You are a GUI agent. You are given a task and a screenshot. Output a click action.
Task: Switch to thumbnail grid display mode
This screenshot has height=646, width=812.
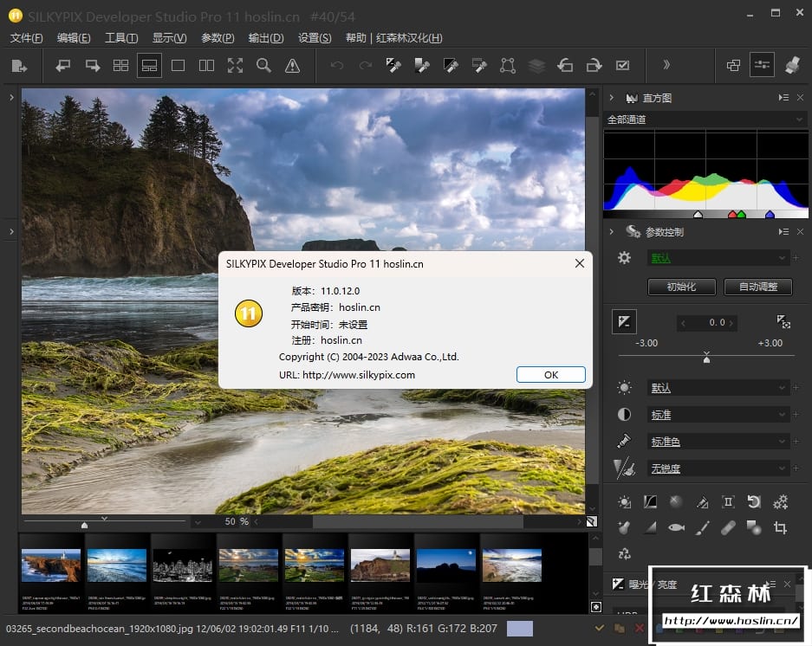[x=120, y=66]
